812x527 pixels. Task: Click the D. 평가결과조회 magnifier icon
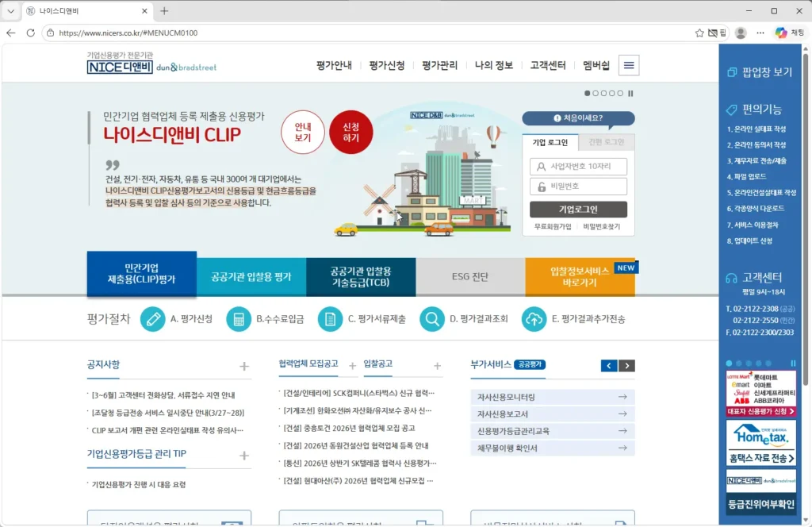point(432,319)
